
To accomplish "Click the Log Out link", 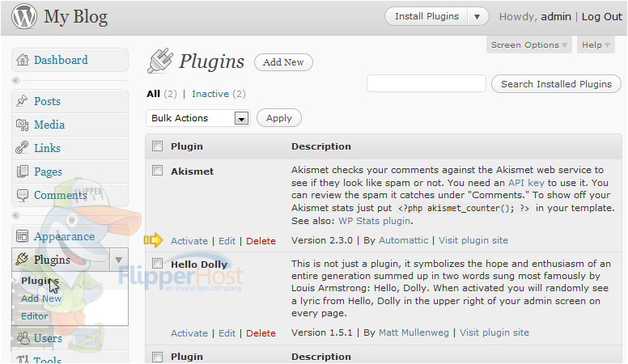I will pos(601,17).
